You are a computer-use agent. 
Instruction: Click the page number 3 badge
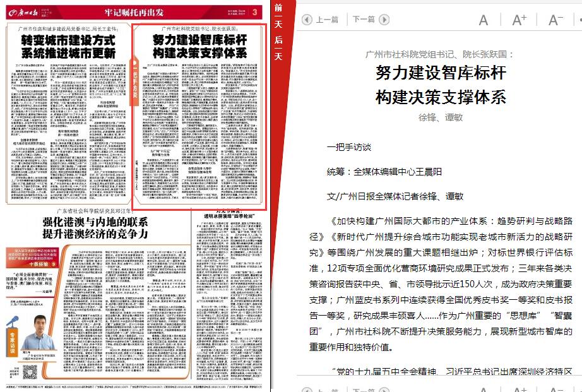tap(254, 12)
